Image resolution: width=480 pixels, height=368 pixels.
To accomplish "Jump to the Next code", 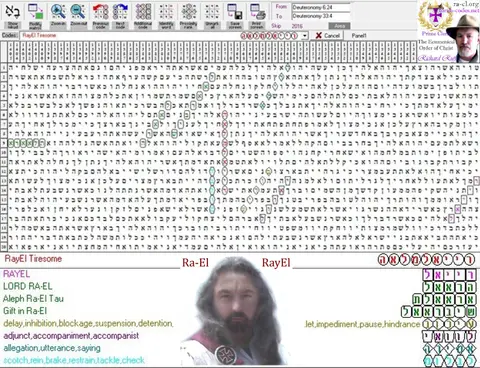I will coord(120,15).
